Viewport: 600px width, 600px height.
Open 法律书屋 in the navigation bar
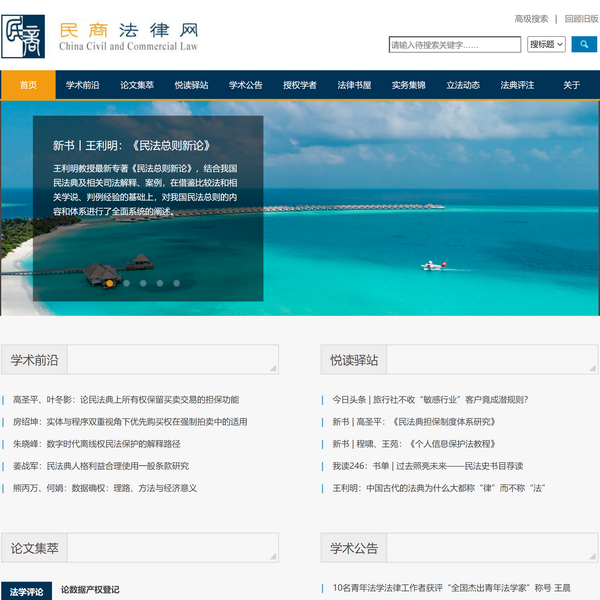[354, 85]
